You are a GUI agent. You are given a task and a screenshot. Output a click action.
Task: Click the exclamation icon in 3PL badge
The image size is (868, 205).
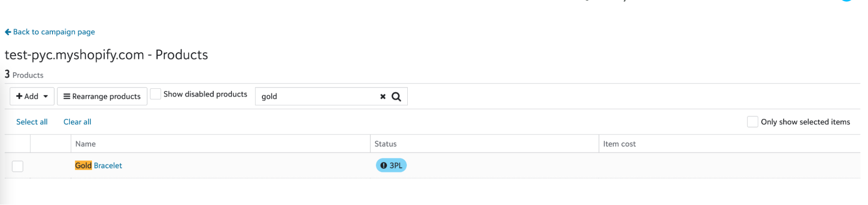click(x=383, y=165)
